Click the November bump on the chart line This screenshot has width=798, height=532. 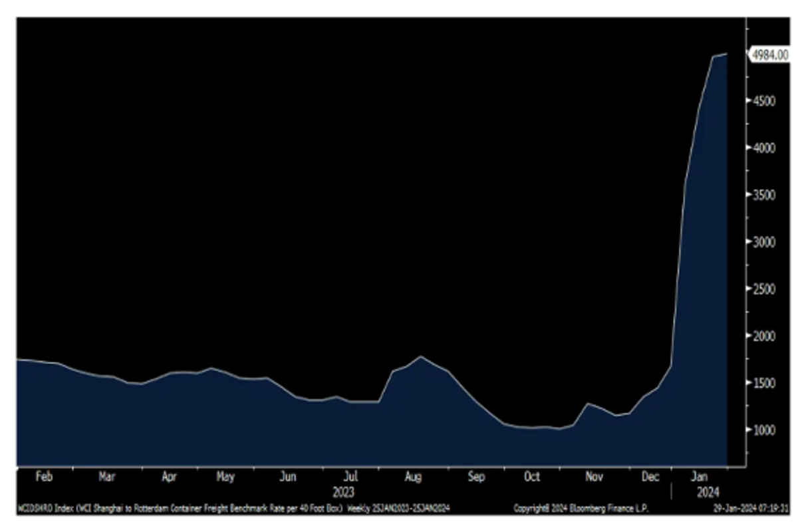point(587,403)
